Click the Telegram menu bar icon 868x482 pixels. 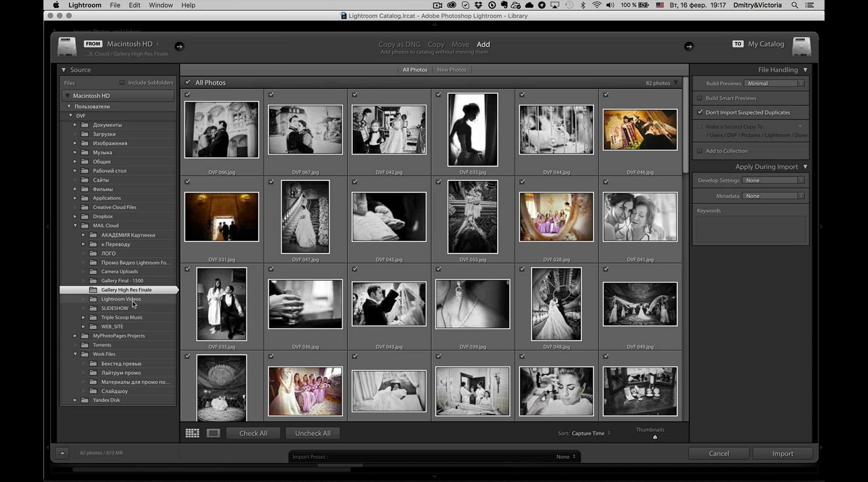[542, 5]
